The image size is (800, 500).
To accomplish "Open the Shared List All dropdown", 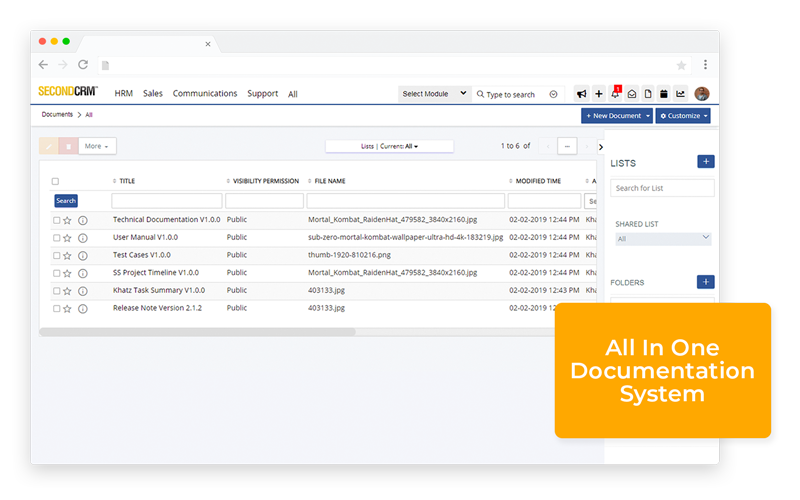I will tap(663, 238).
